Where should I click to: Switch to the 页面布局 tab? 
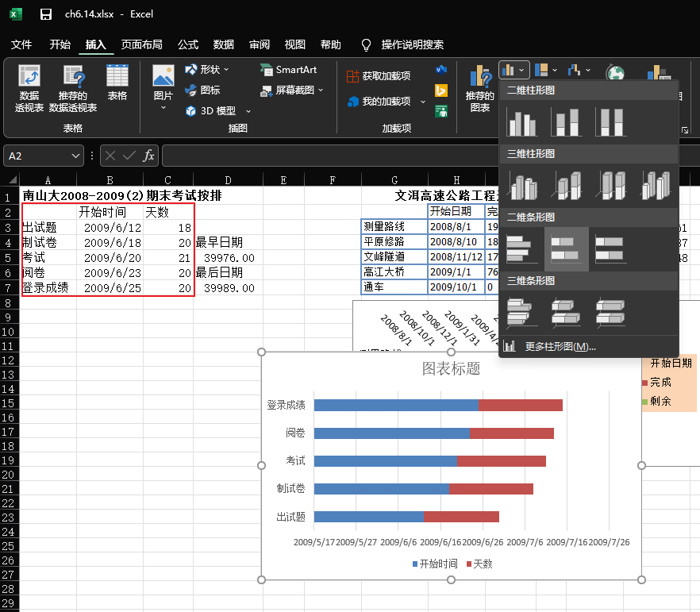[141, 44]
